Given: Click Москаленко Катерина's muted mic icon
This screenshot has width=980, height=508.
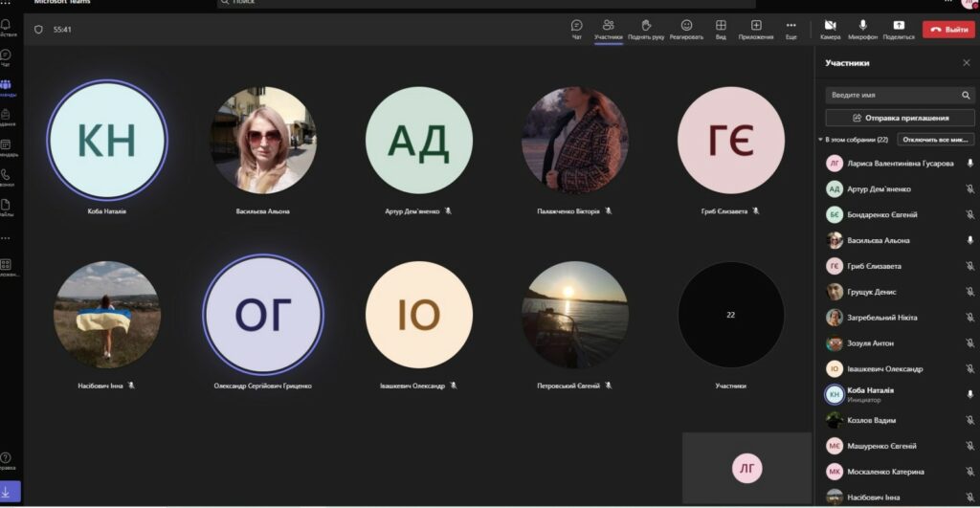Looking at the screenshot, I should pos(970,471).
